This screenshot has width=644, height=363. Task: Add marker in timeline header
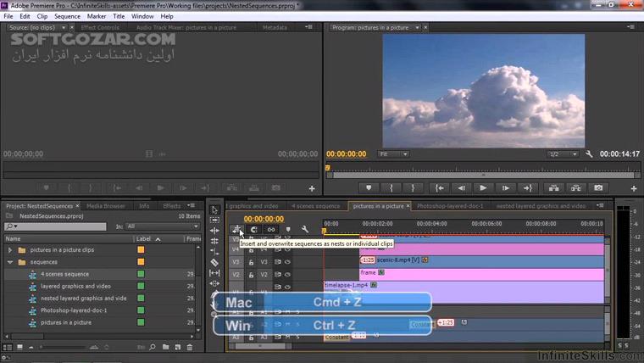[x=288, y=229]
